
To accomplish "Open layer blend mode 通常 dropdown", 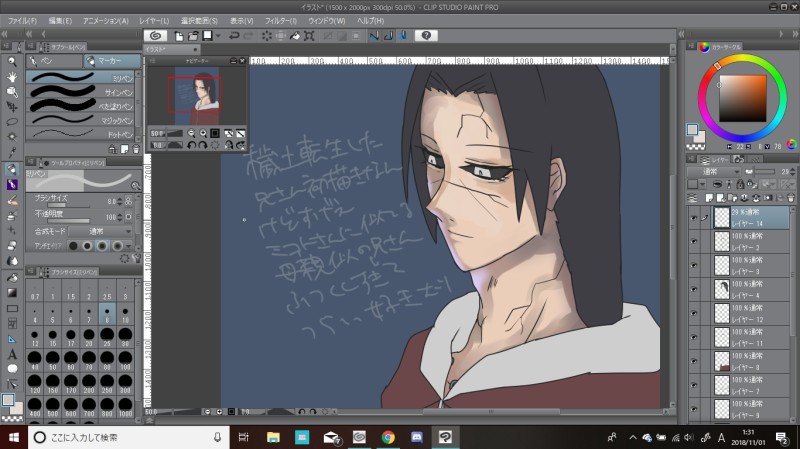I will [x=714, y=171].
